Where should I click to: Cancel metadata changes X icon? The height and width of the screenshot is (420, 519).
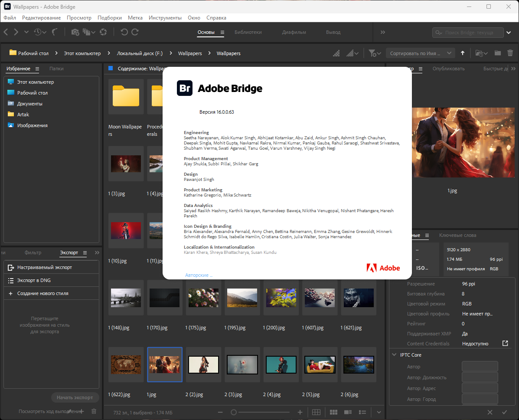tap(490, 412)
